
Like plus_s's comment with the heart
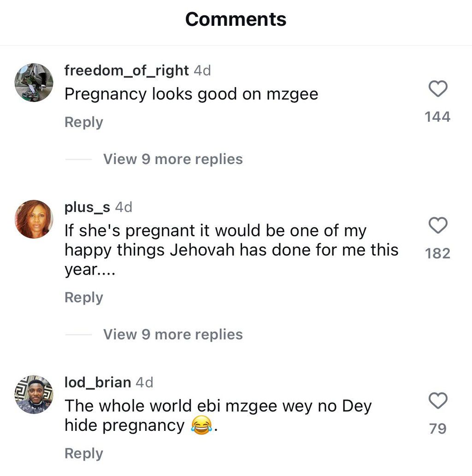tap(438, 225)
